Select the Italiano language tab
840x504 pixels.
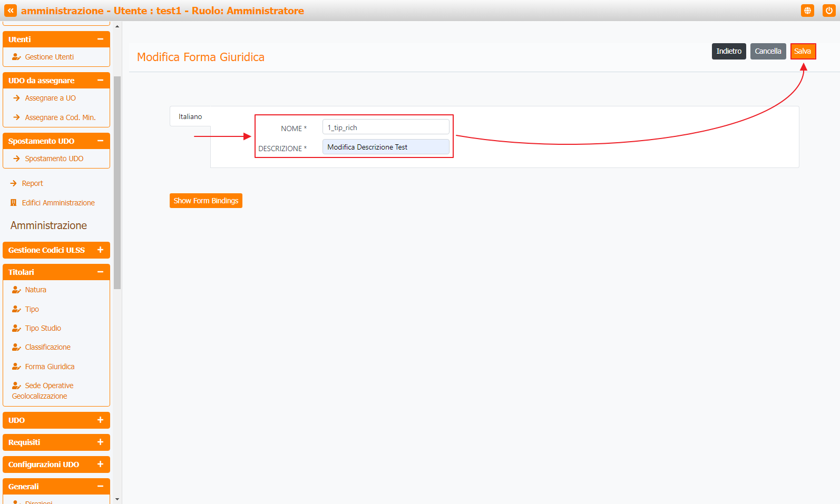coord(190,116)
